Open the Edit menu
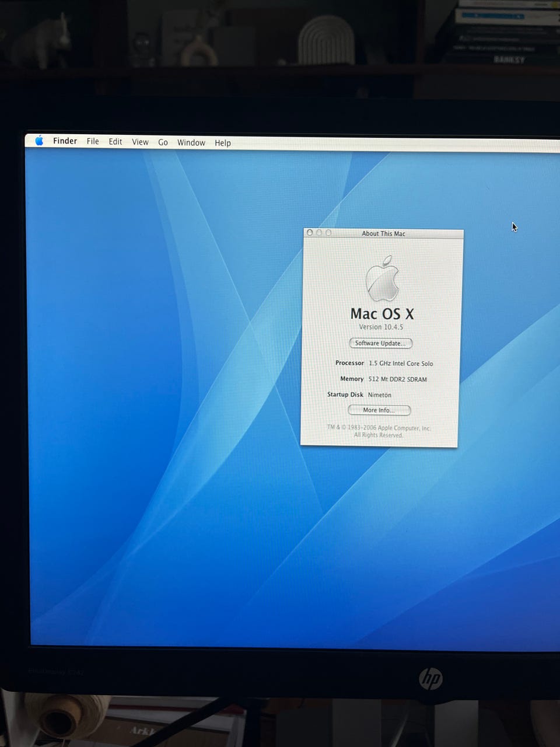 pyautogui.click(x=116, y=141)
